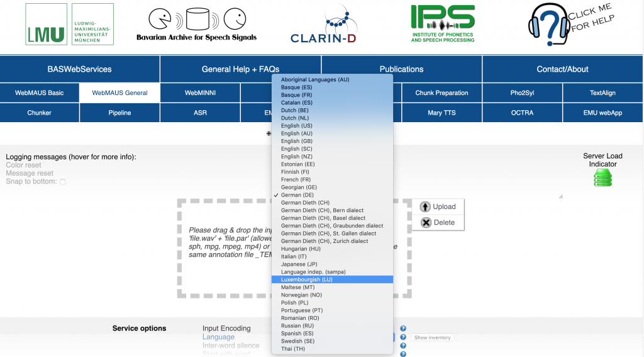Open the Bavarian Archive for Speech Signals logo
Viewport: 644px width, 357px height.
196,24
